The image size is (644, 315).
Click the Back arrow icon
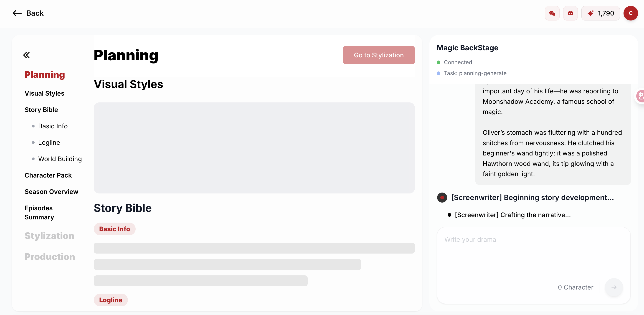coord(17,13)
